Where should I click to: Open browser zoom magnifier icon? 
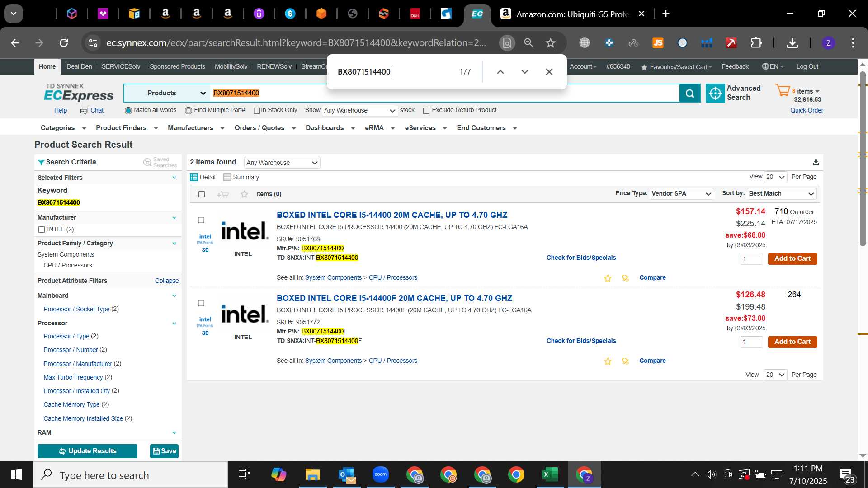[x=528, y=43]
